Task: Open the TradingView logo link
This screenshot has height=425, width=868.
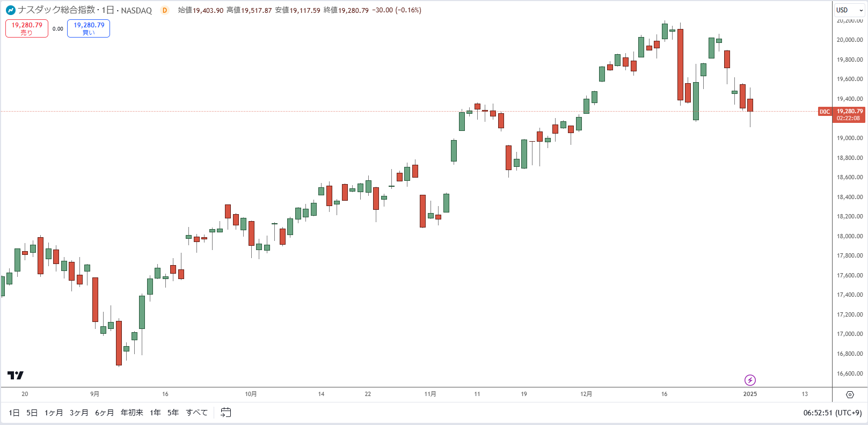Action: click(x=16, y=375)
